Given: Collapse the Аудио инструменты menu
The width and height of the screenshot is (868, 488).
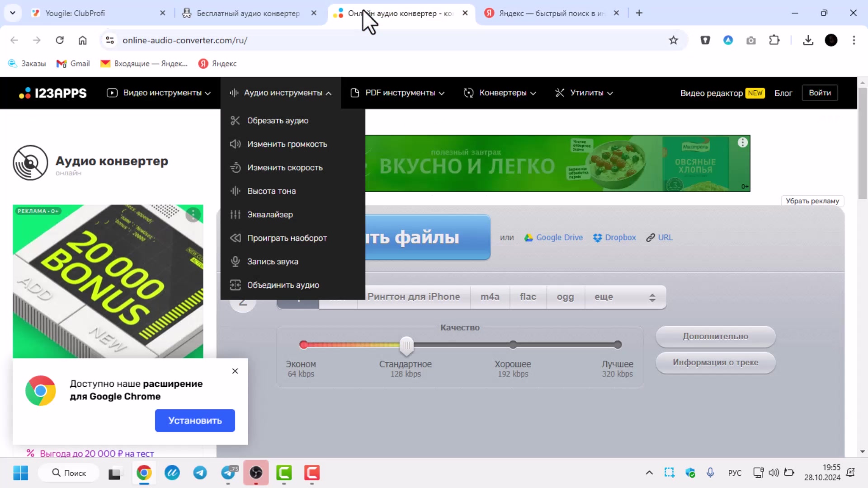Looking at the screenshot, I should point(280,93).
